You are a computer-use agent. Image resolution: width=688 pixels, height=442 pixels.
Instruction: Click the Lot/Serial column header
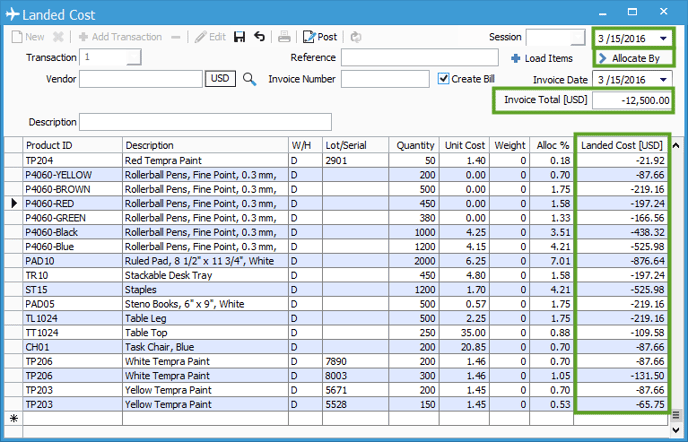tap(355, 145)
